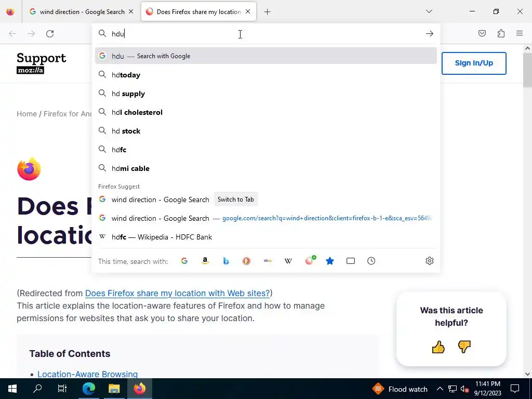Go back to previous page
This screenshot has width=532, height=399.
pos(12,34)
